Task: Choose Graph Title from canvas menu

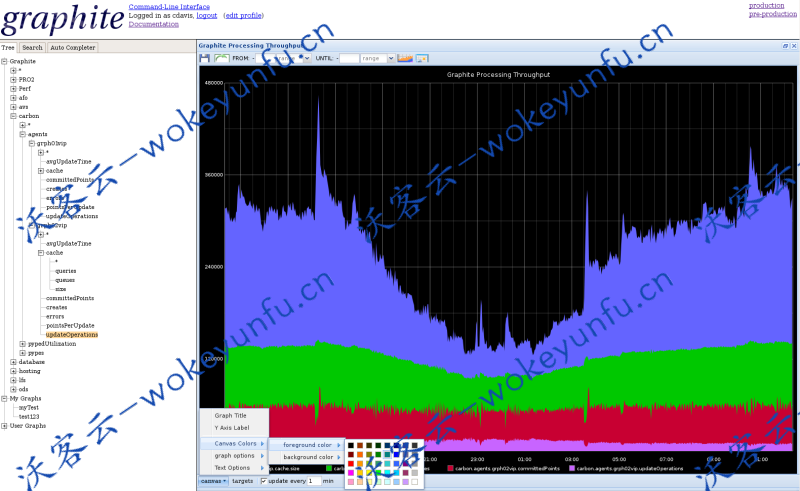Action: (x=234, y=415)
